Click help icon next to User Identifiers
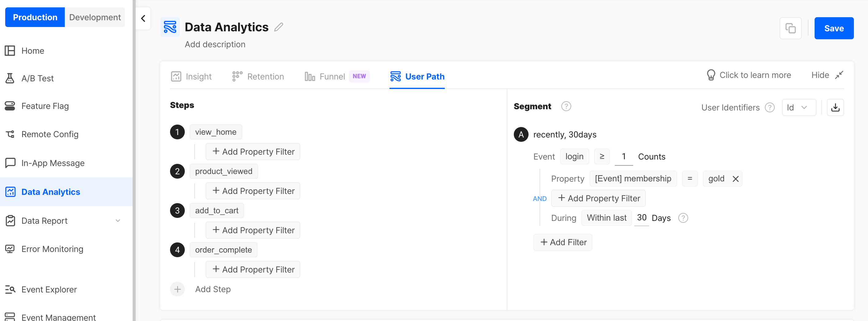 click(769, 107)
